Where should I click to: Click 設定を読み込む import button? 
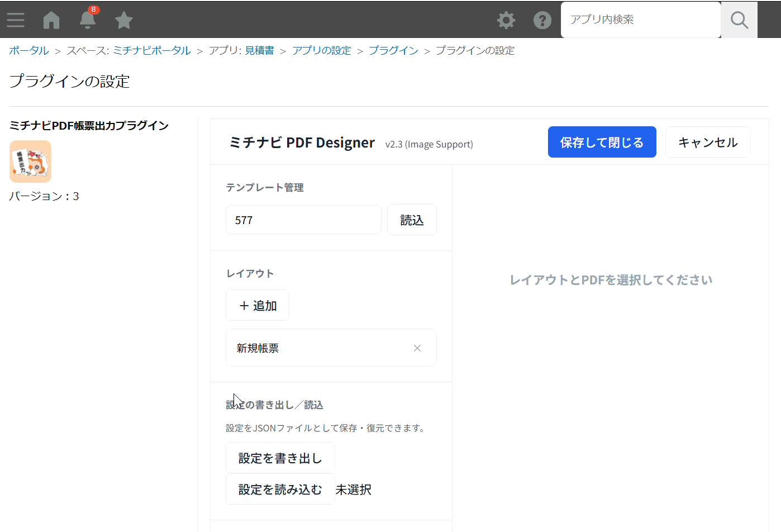pyautogui.click(x=280, y=490)
